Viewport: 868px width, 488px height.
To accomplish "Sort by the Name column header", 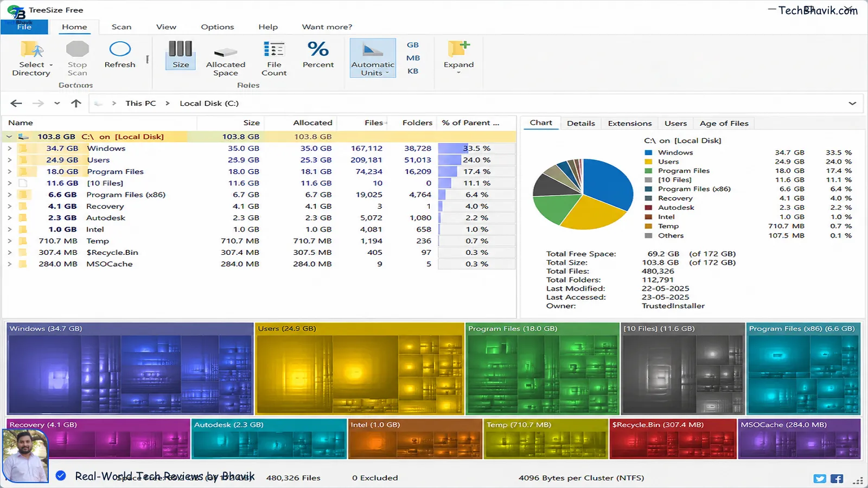I will point(100,123).
